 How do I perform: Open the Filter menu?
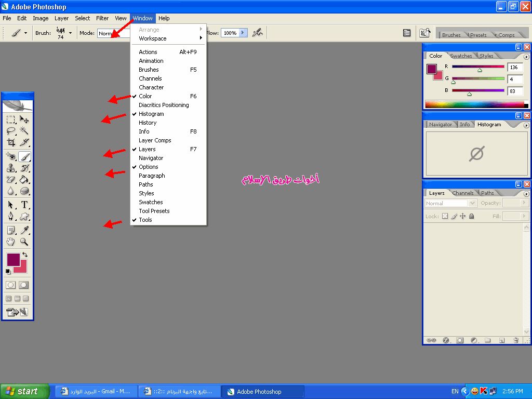102,18
